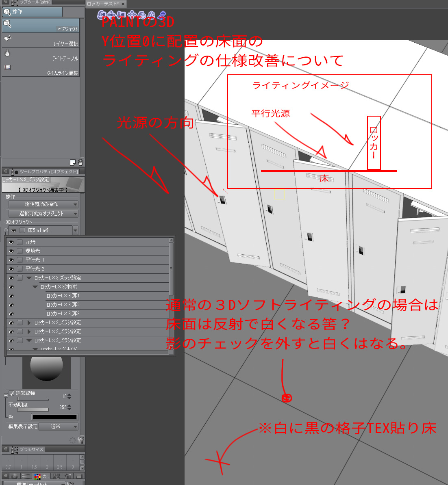Viewport: 448px width, 485px height.
Task: Switch to the Color Slider palette tab
Action: pyautogui.click(x=26, y=476)
